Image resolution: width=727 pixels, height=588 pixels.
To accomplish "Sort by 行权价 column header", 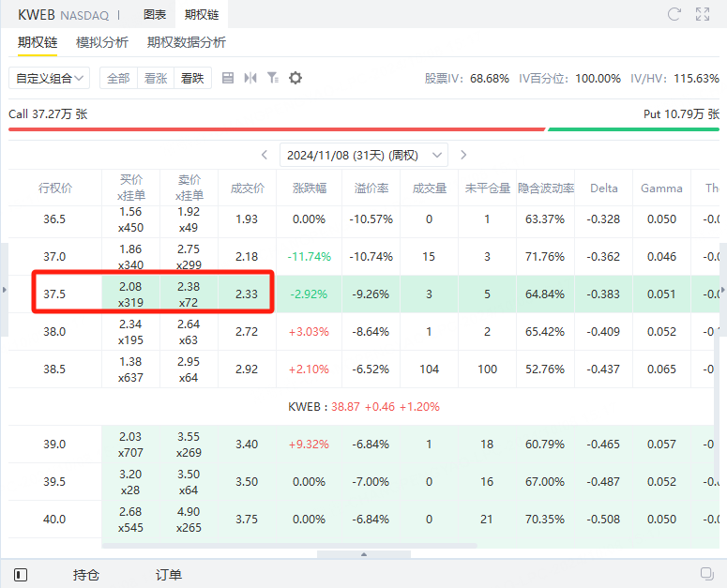I will 55,188.
